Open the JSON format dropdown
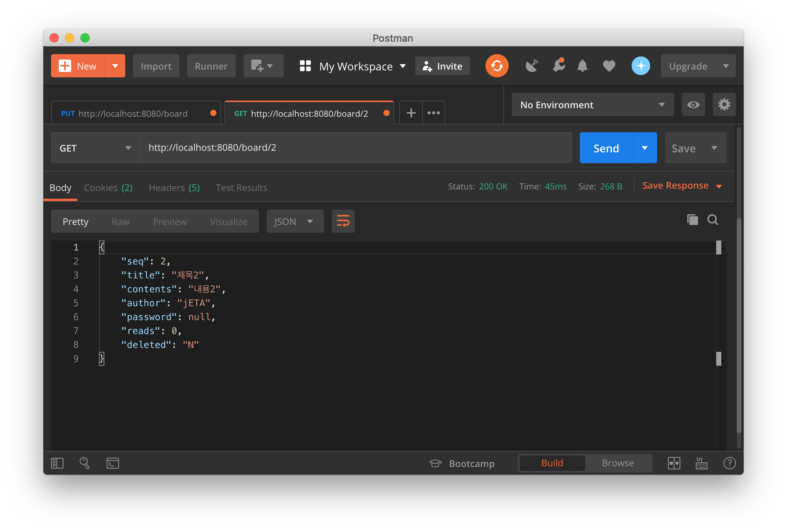Screen dimensions: 787x532 [x=295, y=222]
